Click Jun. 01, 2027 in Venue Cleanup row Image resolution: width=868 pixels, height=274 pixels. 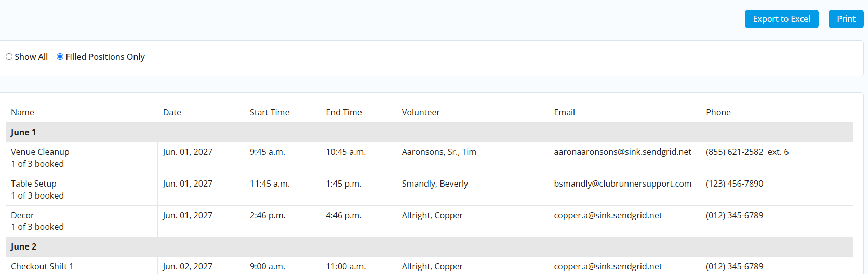(188, 152)
